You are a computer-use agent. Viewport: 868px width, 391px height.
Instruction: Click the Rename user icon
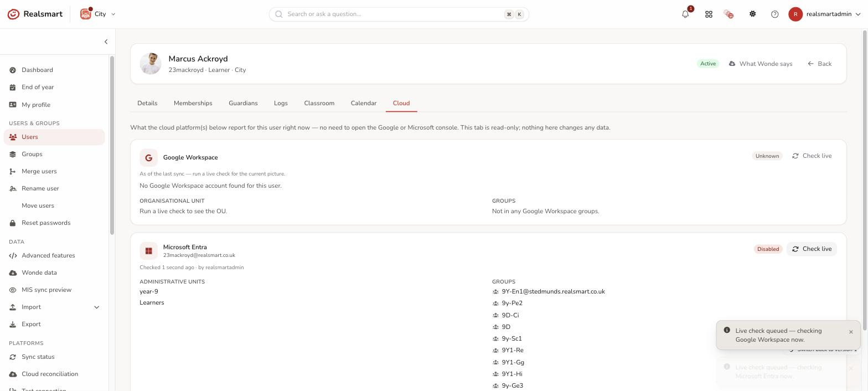click(x=13, y=188)
